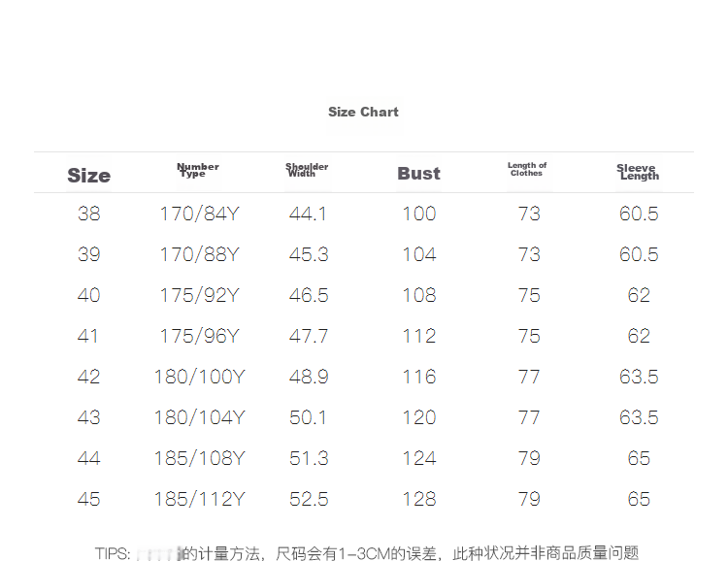Click the Sleeve Length column header

638,173
